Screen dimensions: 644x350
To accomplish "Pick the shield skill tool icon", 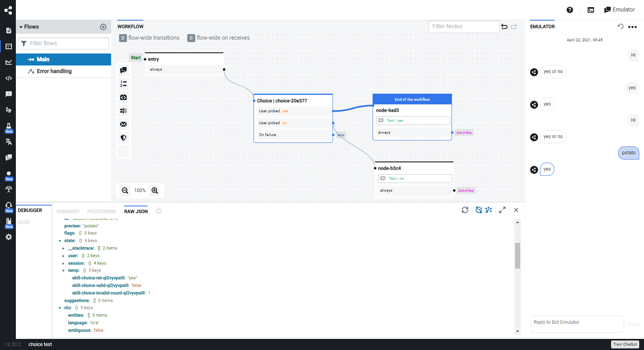I will tap(123, 138).
